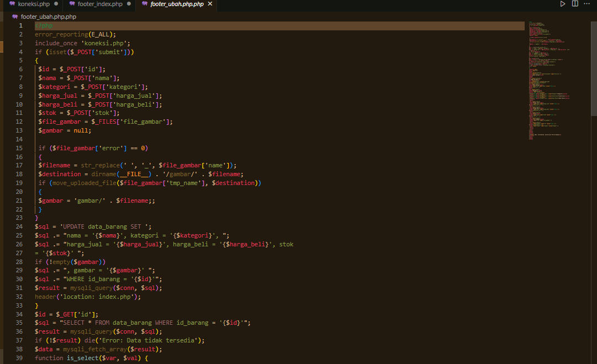The height and width of the screenshot is (364, 597).
Task: Click the '<?php' opening tag
Action: coord(44,25)
